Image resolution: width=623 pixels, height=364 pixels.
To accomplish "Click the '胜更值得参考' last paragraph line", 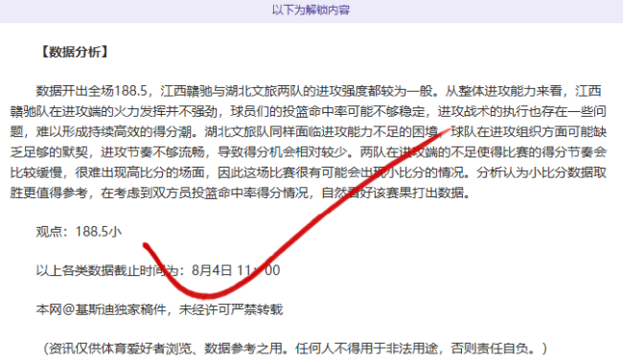I will click(x=241, y=193).
